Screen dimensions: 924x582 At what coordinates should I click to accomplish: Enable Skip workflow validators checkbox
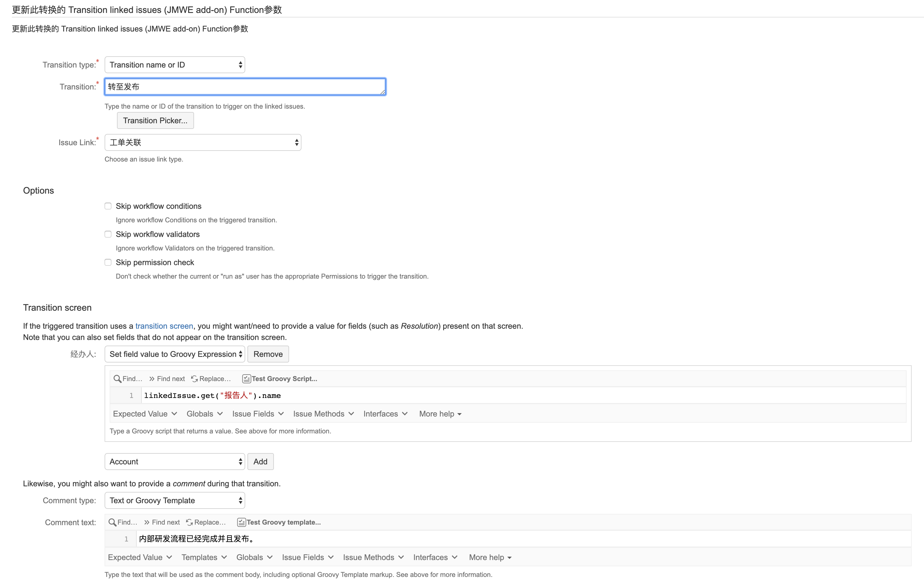click(x=108, y=234)
